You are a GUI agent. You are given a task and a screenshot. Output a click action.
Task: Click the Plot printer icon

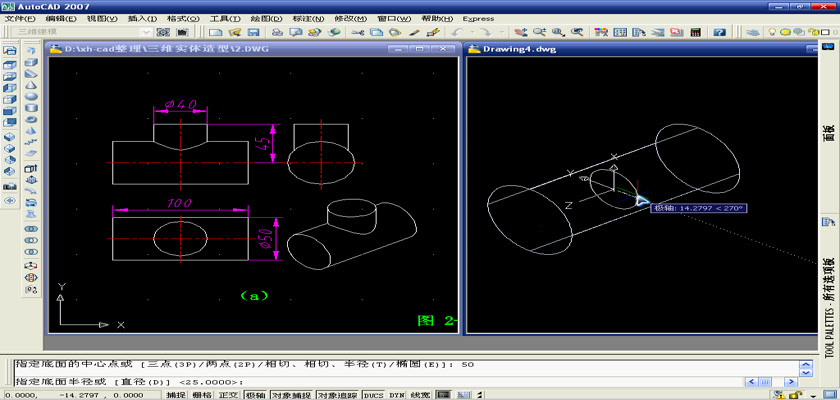coord(277,32)
